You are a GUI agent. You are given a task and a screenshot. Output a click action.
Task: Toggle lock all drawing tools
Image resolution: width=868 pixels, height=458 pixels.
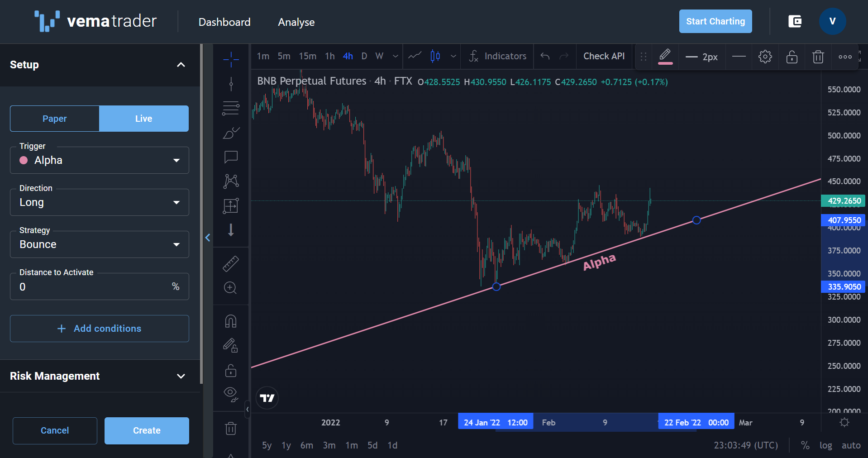[x=231, y=370]
